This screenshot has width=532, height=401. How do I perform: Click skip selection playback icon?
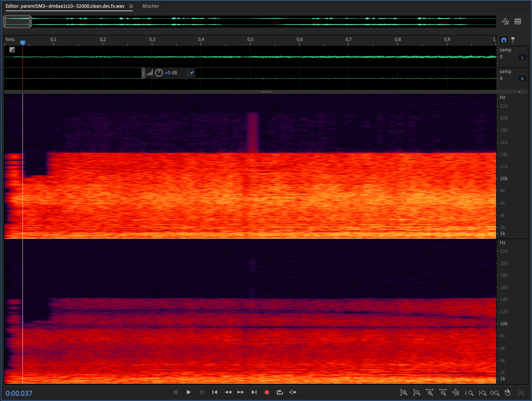[293, 392]
